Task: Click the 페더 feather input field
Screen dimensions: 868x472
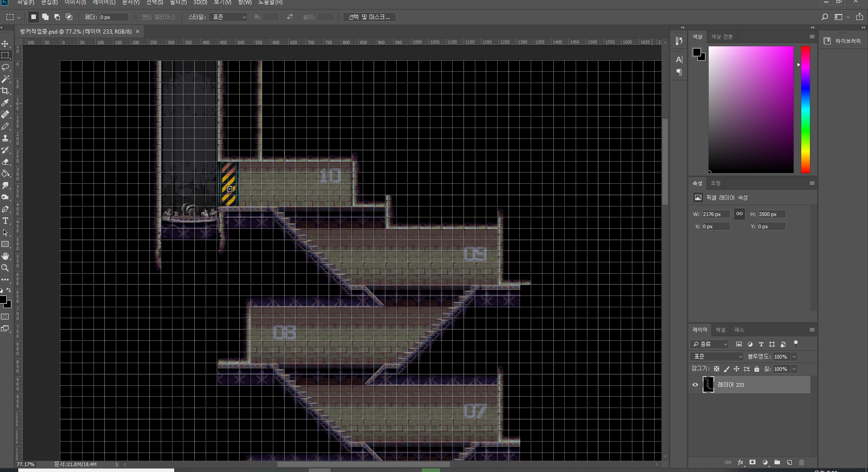Action: coord(113,17)
